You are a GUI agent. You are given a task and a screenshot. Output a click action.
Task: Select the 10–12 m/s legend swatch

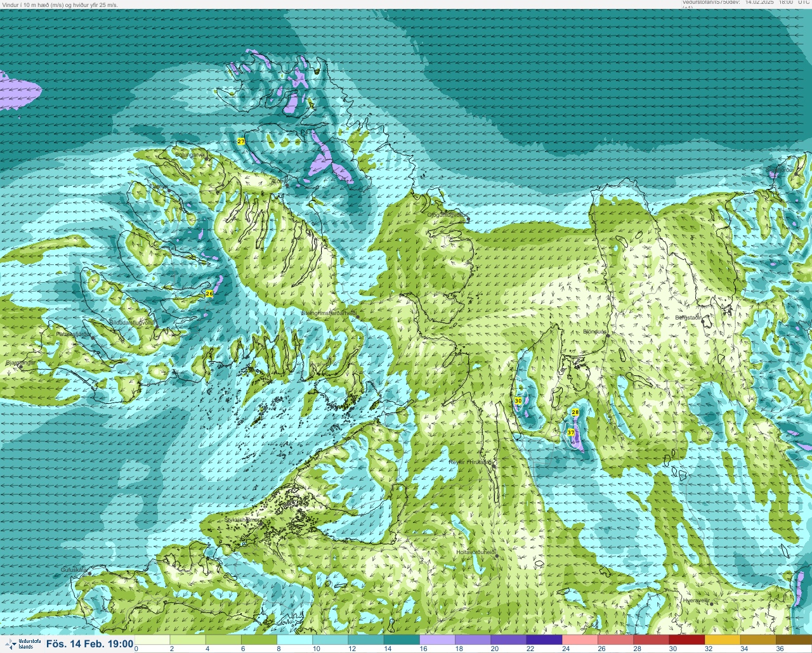pyautogui.click(x=331, y=639)
